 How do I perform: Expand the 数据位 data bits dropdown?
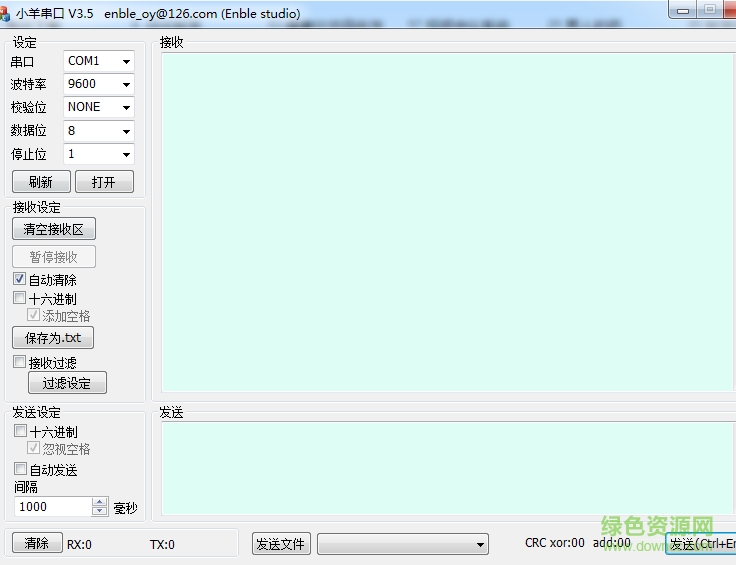click(98, 131)
